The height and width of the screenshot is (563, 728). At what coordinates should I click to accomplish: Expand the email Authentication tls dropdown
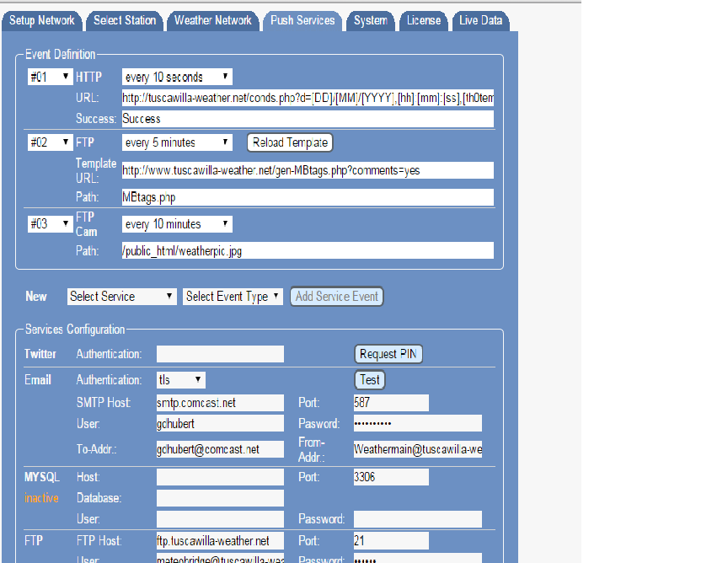pos(180,380)
